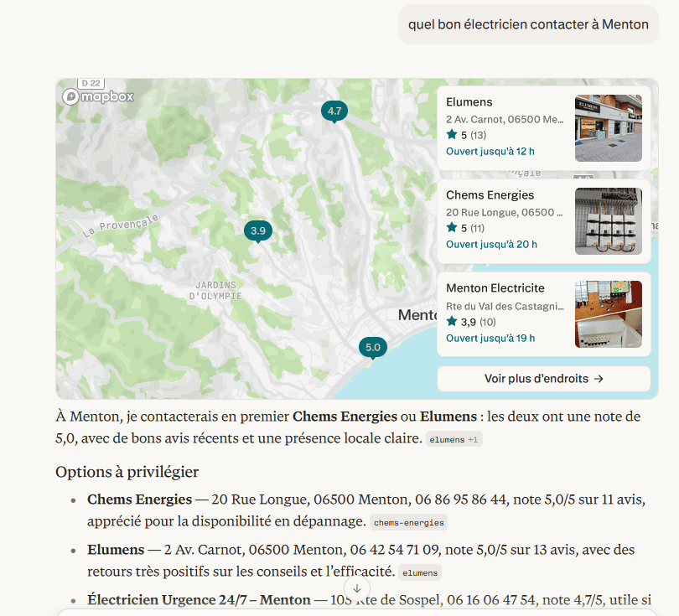
Task: Click the '(10)' review count on Menton Electricite
Action: 488,322
